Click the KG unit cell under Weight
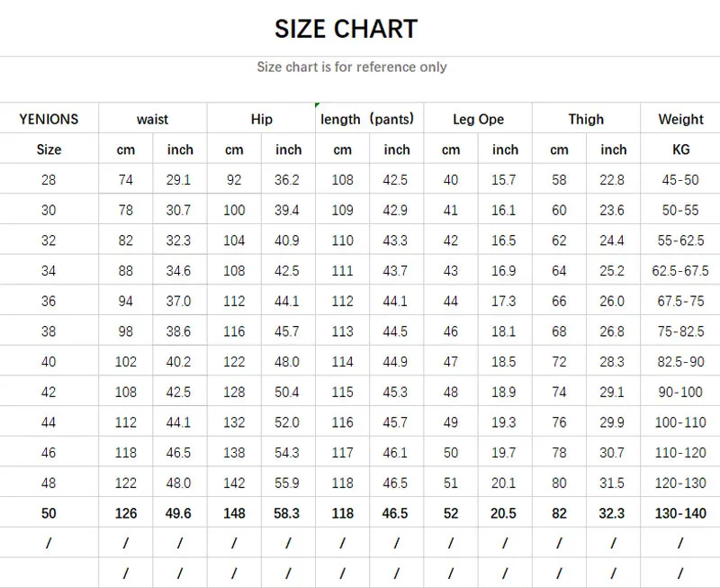Image resolution: width=720 pixels, height=588 pixels. pyautogui.click(x=680, y=149)
